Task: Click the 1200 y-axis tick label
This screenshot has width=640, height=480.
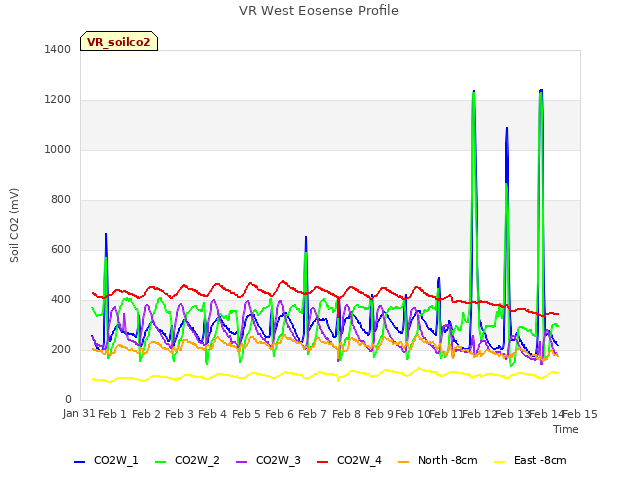Action: coord(58,100)
